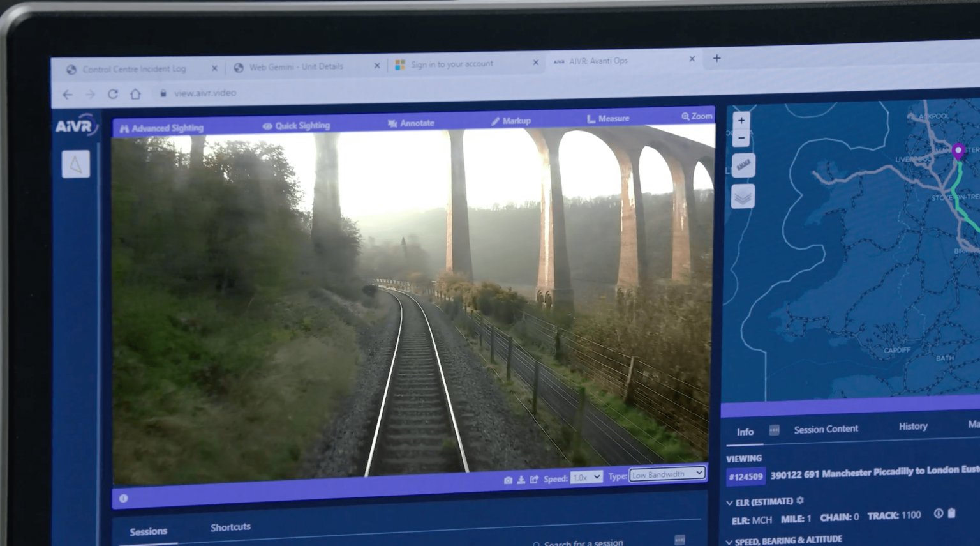This screenshot has height=546, width=980.
Task: Copy ELR data with the clipboard icon
Action: tap(951, 512)
